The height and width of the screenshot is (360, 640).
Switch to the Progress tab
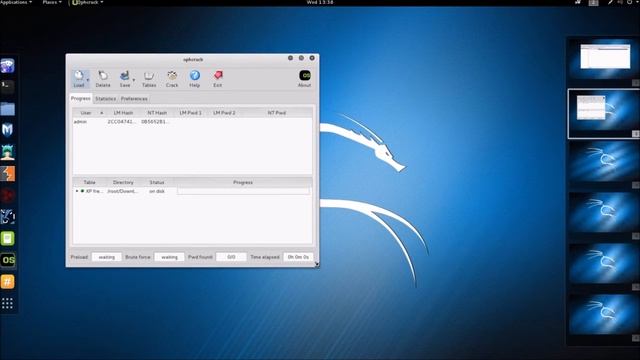tap(80, 98)
